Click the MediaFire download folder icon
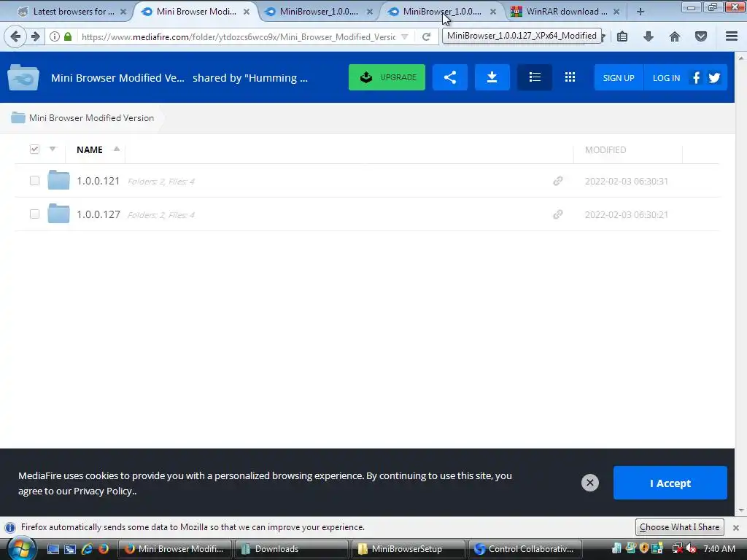This screenshot has width=747, height=560. point(492,77)
